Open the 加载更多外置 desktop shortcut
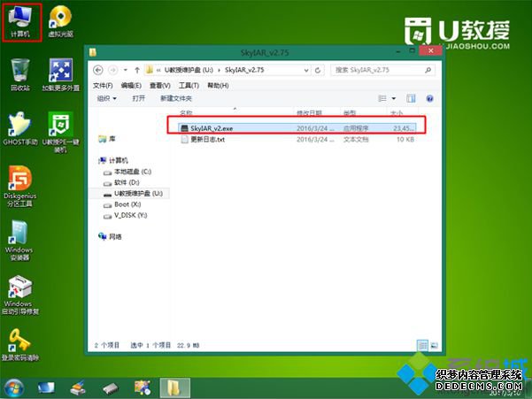 pyautogui.click(x=60, y=75)
